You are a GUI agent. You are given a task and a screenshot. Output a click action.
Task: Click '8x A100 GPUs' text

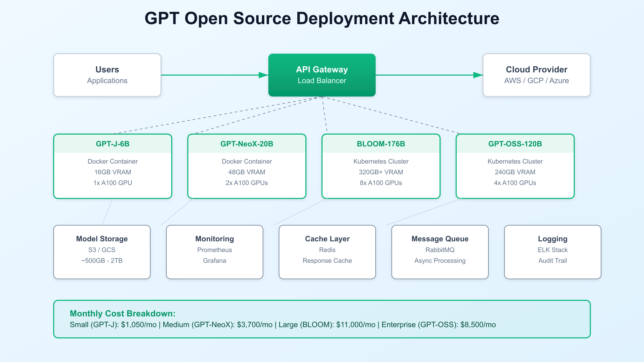(381, 183)
